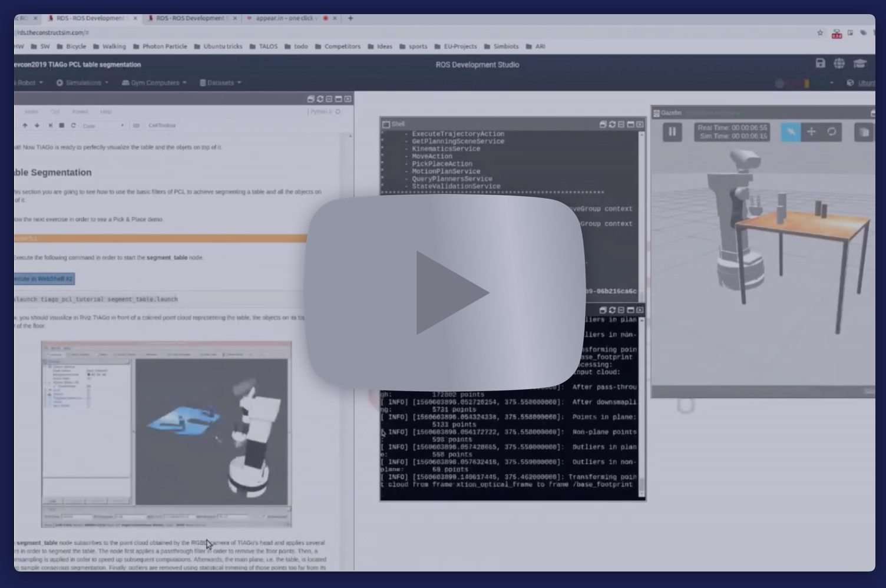
Task: Click the globe icon in RDS header
Action: click(839, 63)
